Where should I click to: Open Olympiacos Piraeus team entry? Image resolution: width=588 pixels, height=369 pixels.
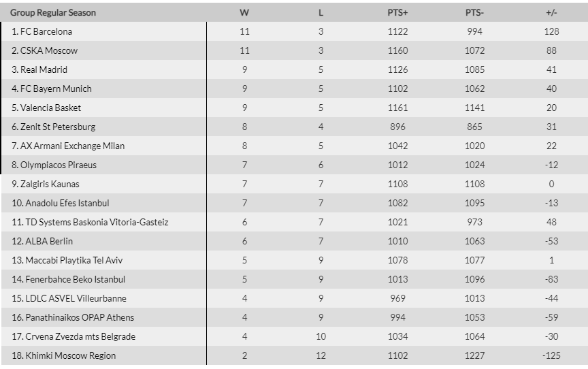[58, 165]
